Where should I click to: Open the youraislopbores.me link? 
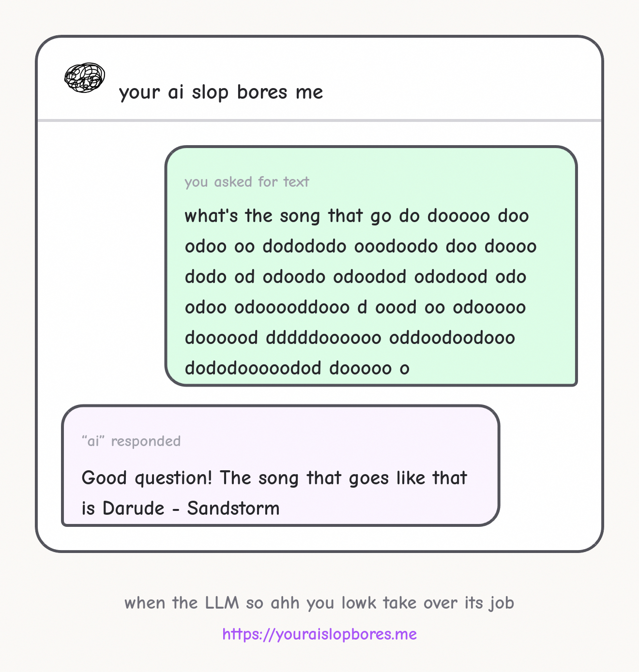click(319, 634)
